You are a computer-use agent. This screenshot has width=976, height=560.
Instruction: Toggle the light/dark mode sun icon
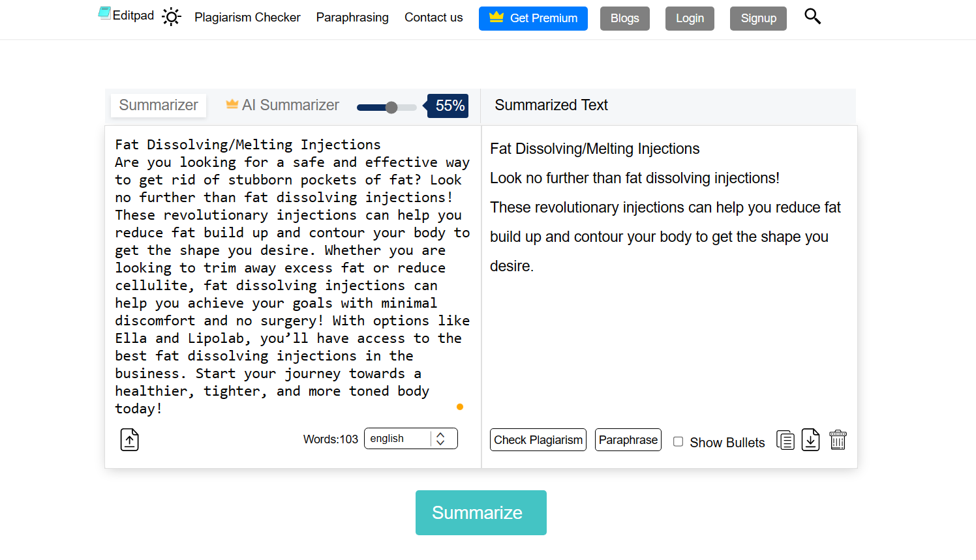(x=172, y=17)
